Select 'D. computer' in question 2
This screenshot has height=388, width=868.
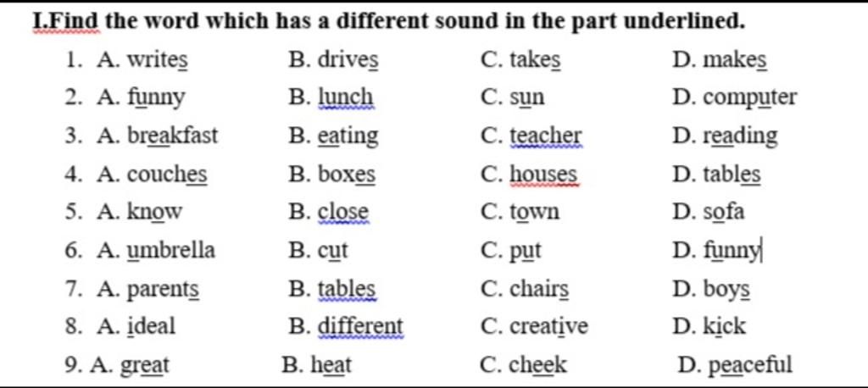pos(735,98)
